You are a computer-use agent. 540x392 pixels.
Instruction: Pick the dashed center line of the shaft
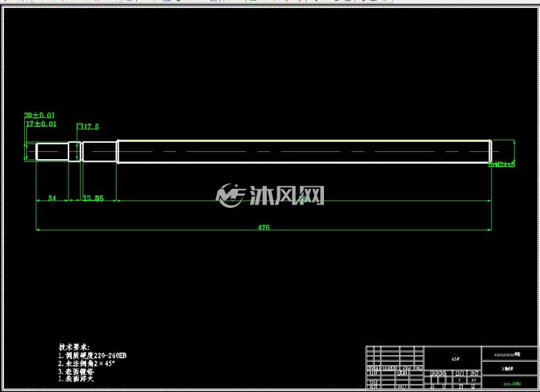point(263,151)
